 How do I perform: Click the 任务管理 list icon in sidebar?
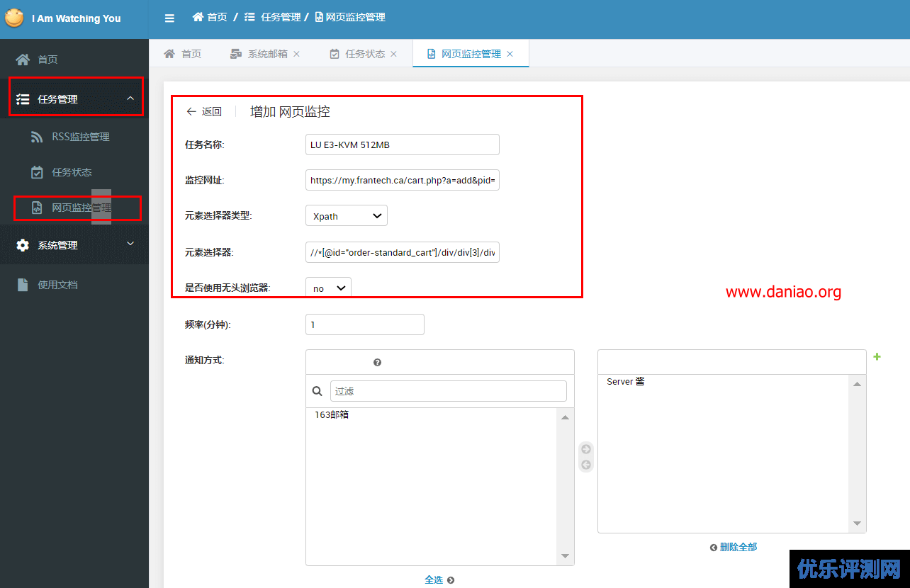coord(23,99)
